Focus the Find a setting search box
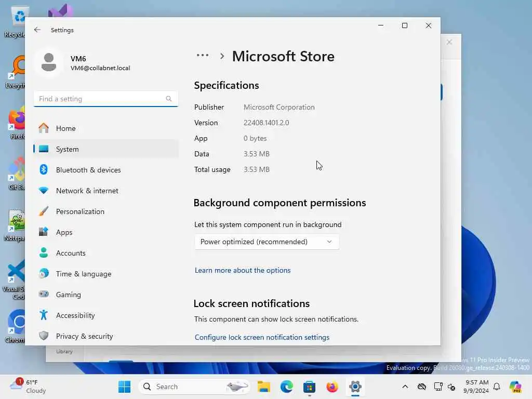Screen dimensions: 532x399 [106, 99]
